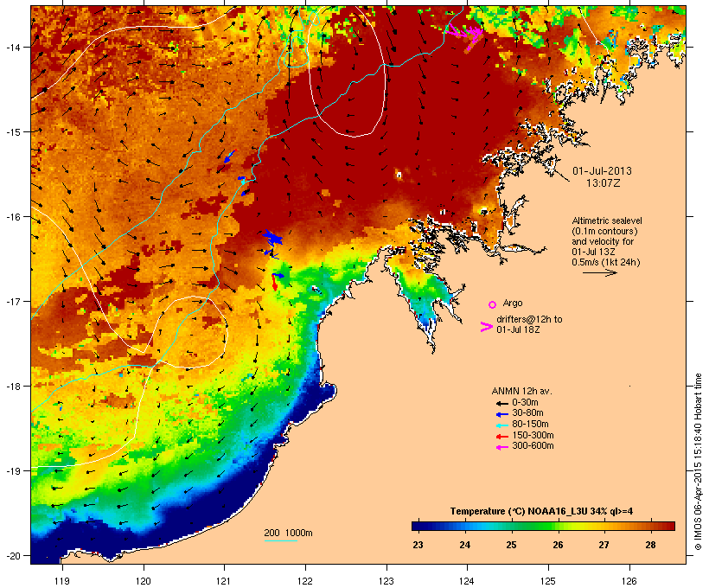Click the 0.5m/s (1kt 24h) text
709x588 pixels.
(x=606, y=262)
